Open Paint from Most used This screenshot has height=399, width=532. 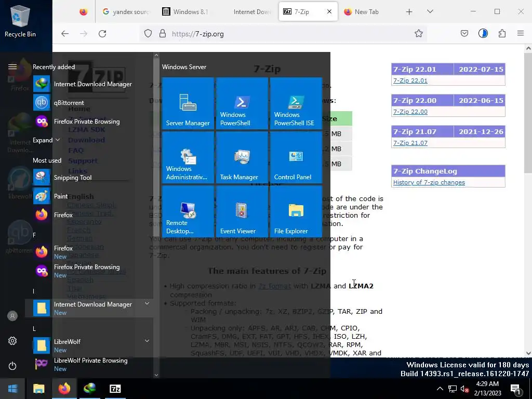[89, 196]
